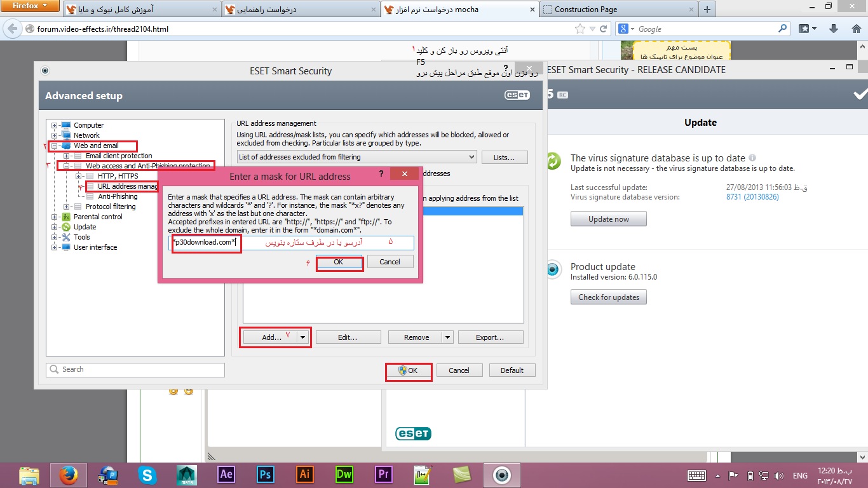Expand the Email client protection node
The image size is (868, 488).
click(x=67, y=156)
